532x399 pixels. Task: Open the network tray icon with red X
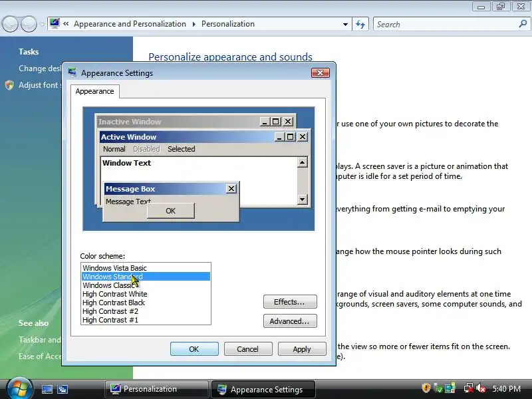point(469,388)
